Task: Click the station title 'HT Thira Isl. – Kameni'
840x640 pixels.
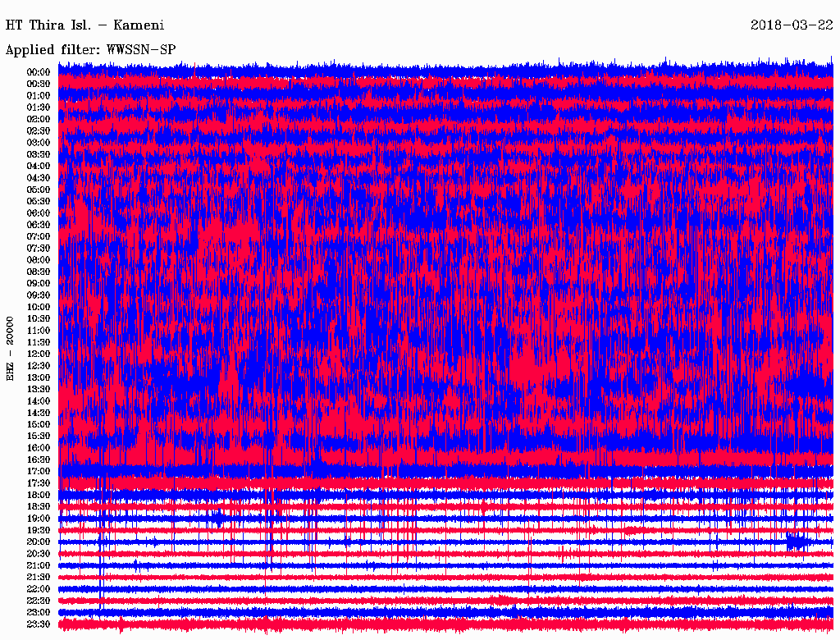Action: (84, 25)
